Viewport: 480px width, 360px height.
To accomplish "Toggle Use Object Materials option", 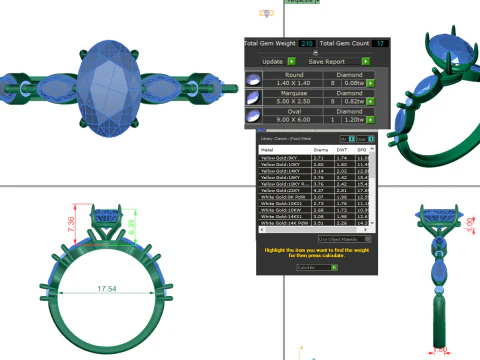I will tap(345, 239).
